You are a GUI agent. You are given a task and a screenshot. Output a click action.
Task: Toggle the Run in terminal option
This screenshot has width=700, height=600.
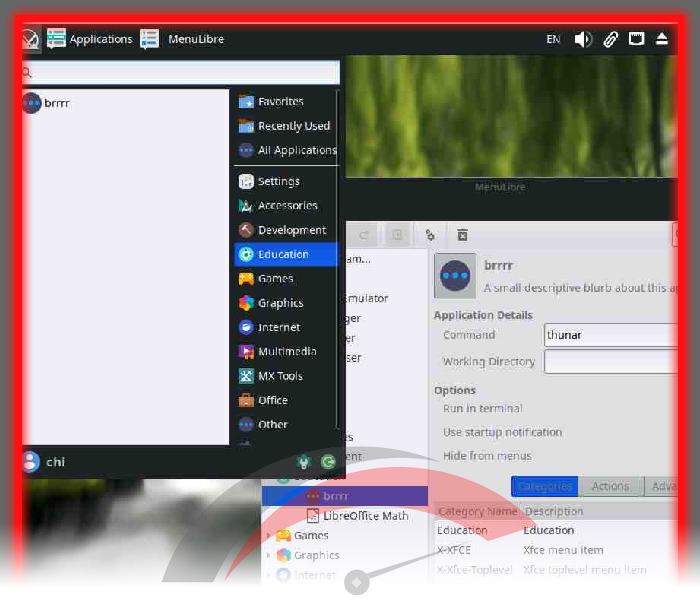coord(482,408)
